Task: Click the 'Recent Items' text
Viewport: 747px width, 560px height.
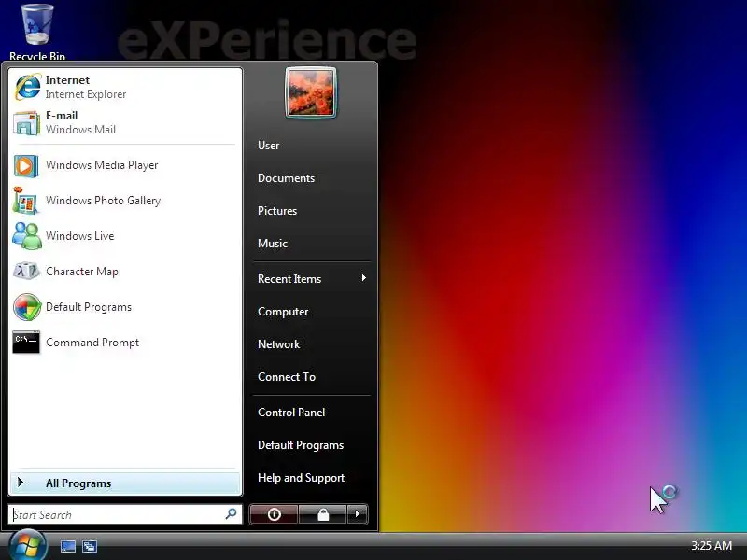Action: coord(289,279)
